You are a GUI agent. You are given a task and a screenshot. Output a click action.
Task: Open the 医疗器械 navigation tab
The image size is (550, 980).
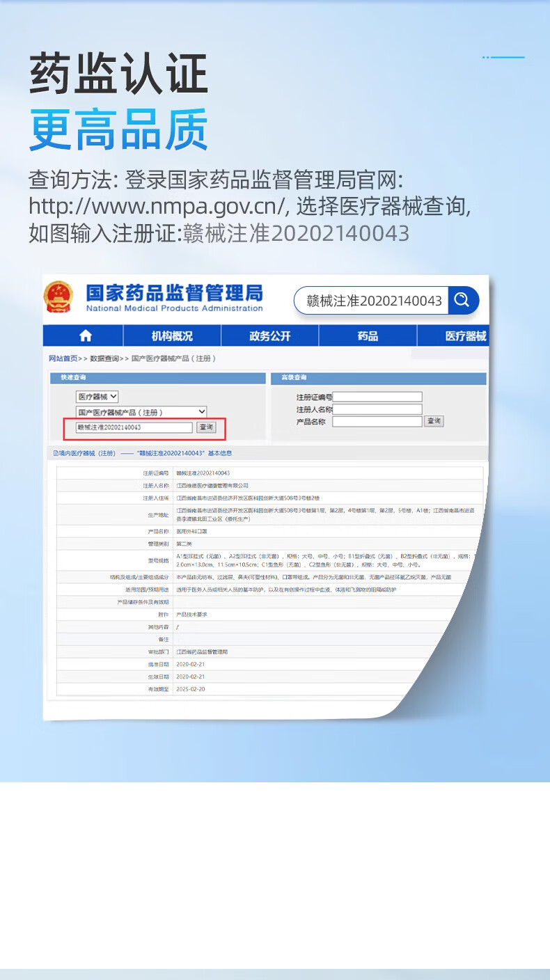point(465,336)
